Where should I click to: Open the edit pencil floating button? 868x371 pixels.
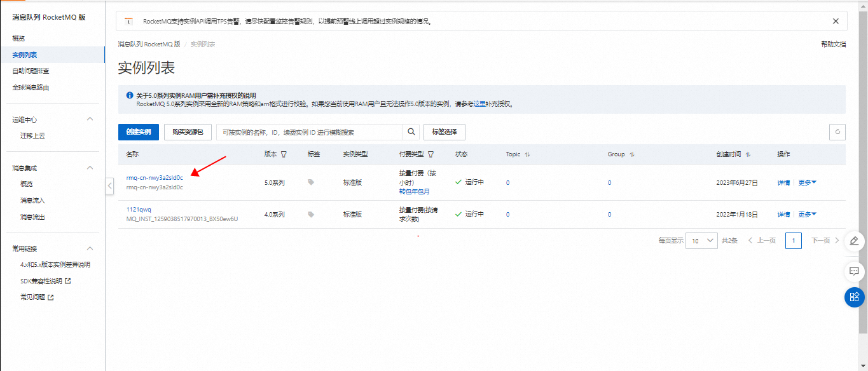tap(854, 241)
